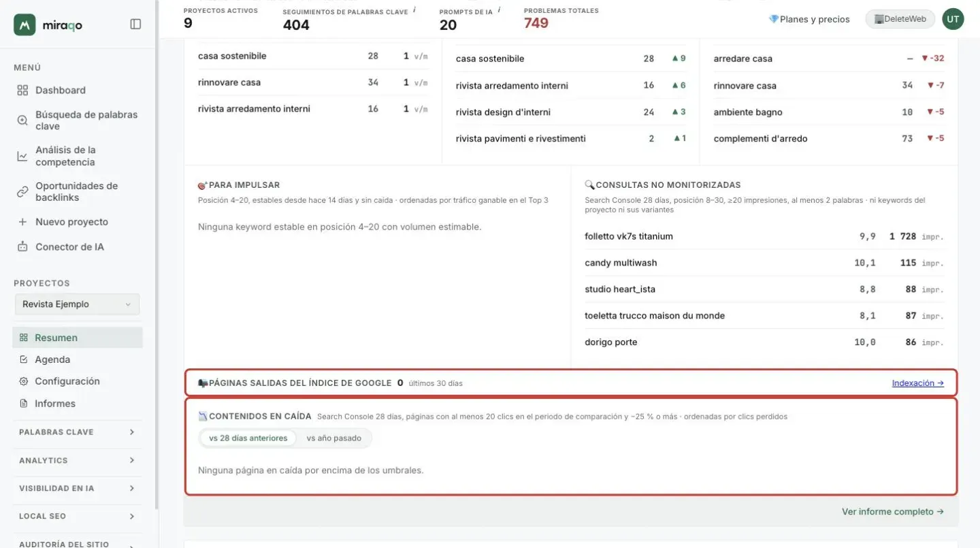Click the toeletta trucco maison du monde row

[x=764, y=316]
